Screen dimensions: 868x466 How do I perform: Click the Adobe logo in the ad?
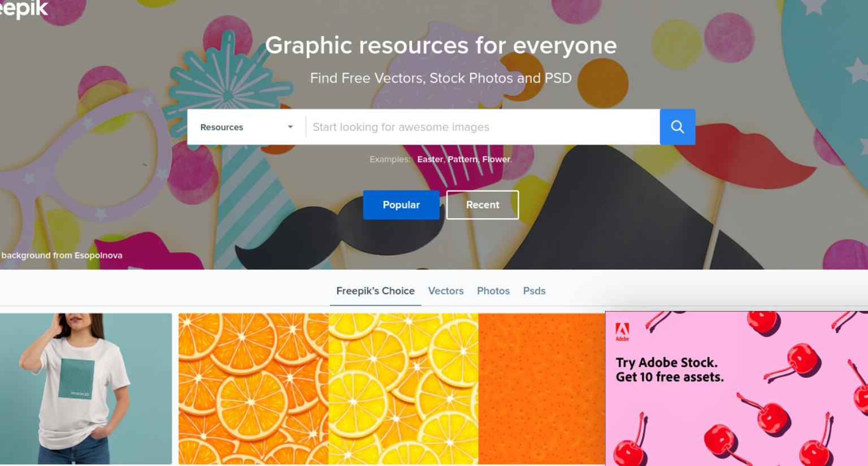622,332
